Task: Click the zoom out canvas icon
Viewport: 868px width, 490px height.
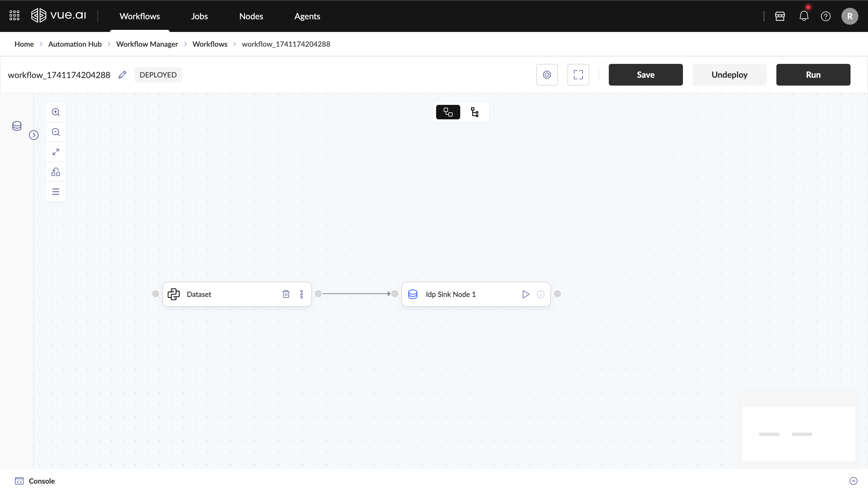Action: (x=55, y=132)
